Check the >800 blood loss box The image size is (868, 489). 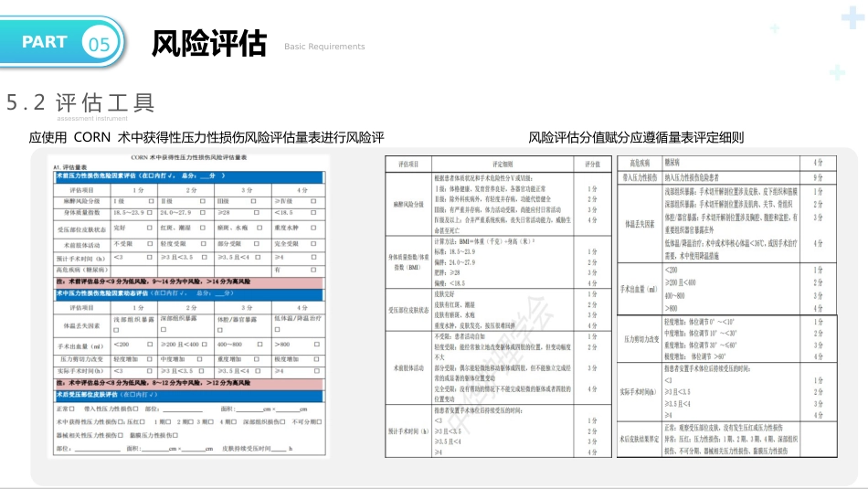[x=317, y=345]
